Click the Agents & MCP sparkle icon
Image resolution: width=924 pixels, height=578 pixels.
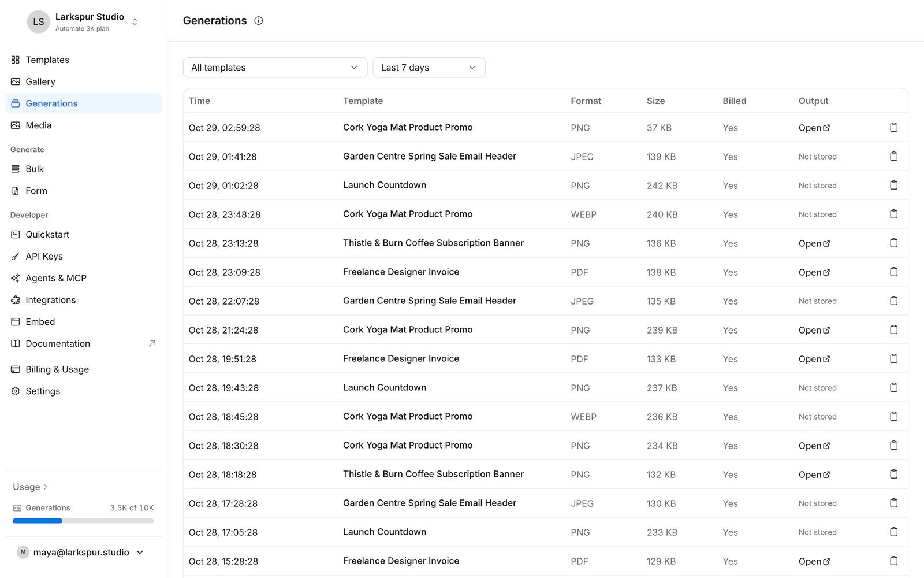16,278
